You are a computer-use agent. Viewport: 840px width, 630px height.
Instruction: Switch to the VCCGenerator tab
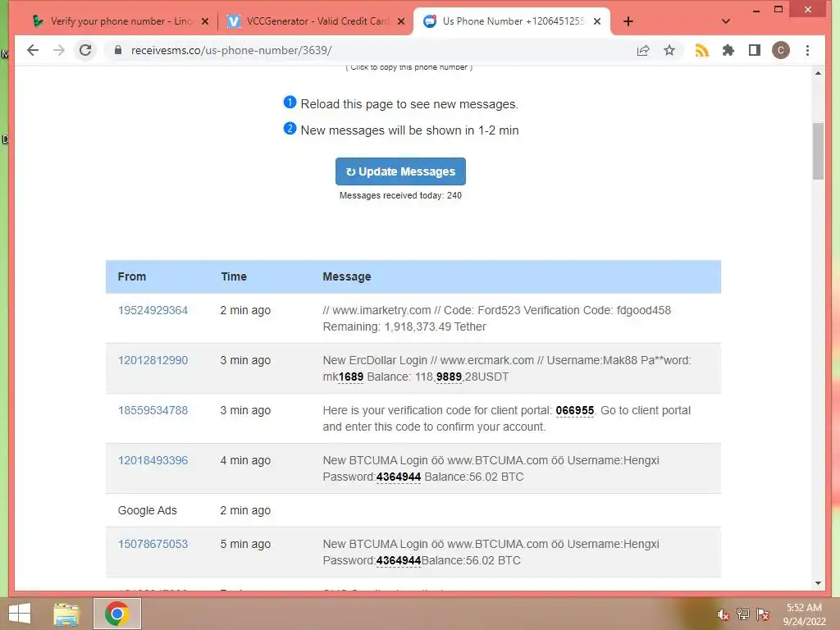[x=316, y=21]
